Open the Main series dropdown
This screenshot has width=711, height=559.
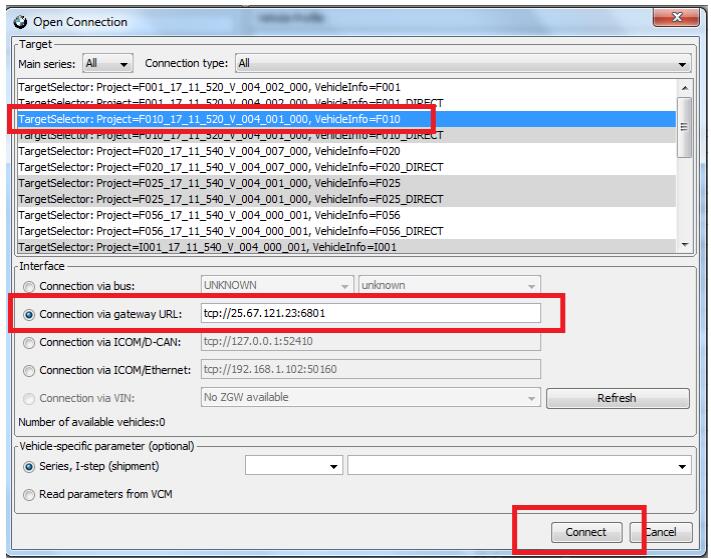click(x=107, y=63)
